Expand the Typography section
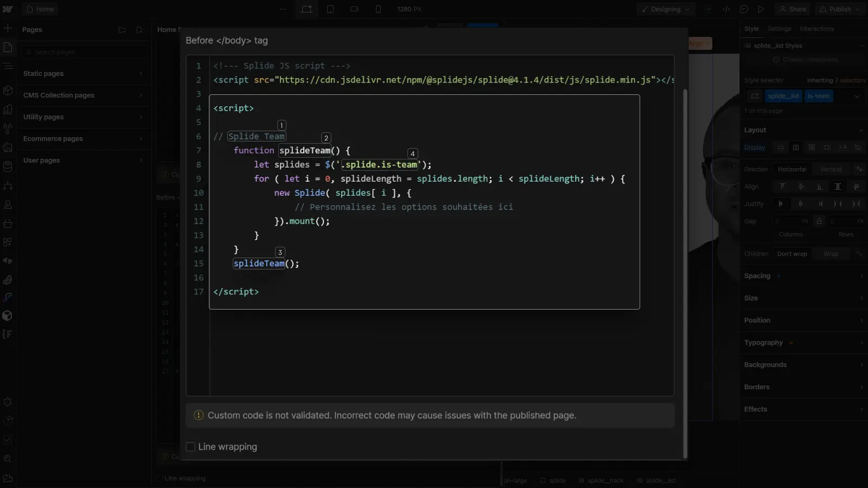 click(x=803, y=343)
